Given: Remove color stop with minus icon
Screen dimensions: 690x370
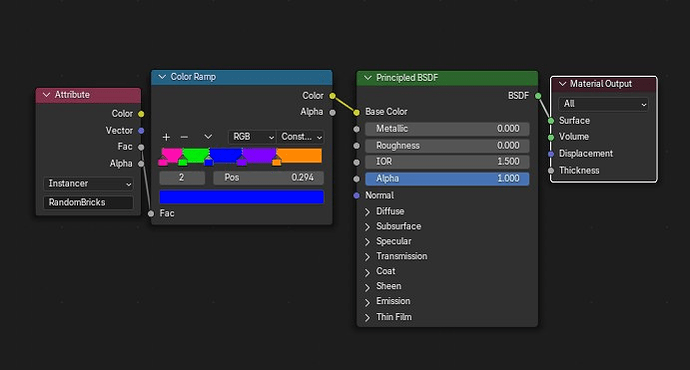Looking at the screenshot, I should pyautogui.click(x=184, y=137).
